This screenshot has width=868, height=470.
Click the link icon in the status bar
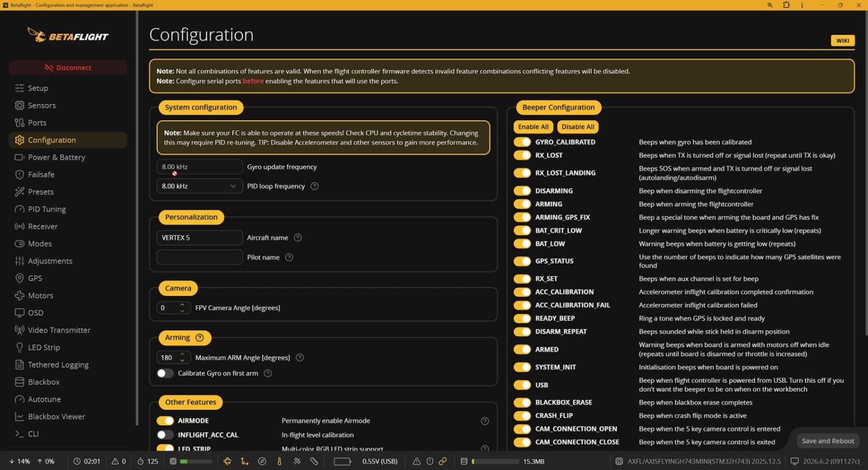[x=443, y=461]
